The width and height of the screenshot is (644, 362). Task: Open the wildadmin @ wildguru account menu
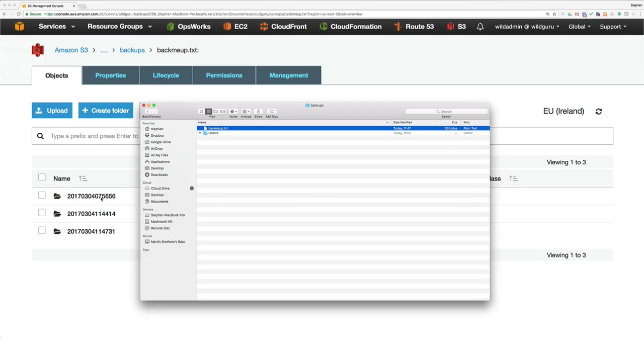(x=527, y=27)
